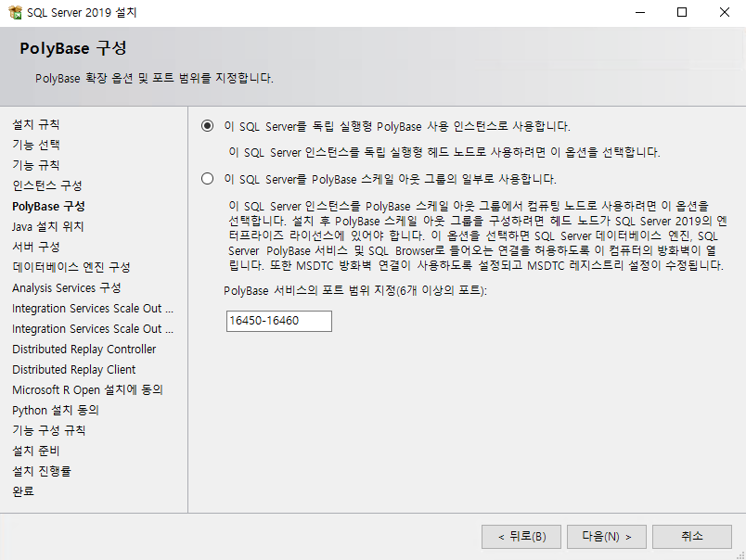Select standalone PolyBase instance radio button
746x560 pixels.
pos(207,126)
